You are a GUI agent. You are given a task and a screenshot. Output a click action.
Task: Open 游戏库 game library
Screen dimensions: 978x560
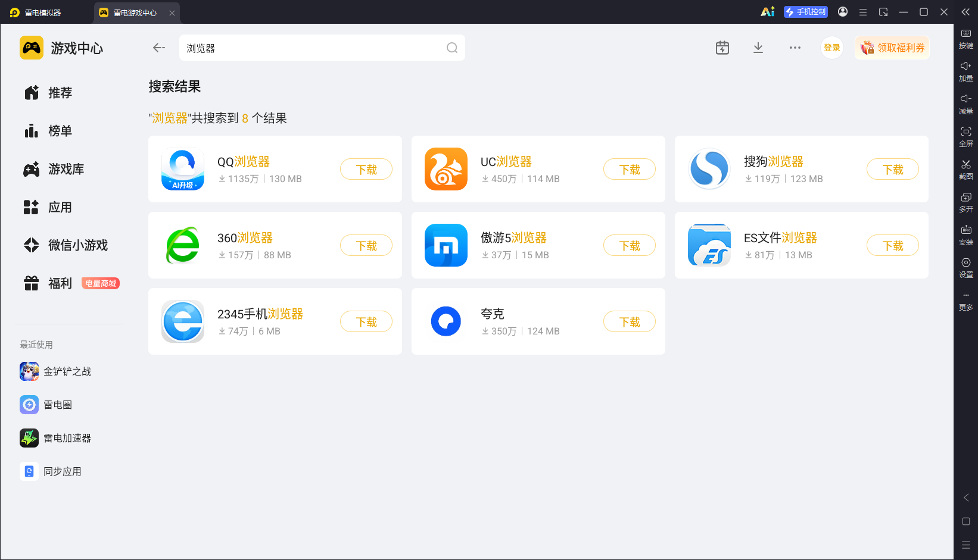[54, 169]
